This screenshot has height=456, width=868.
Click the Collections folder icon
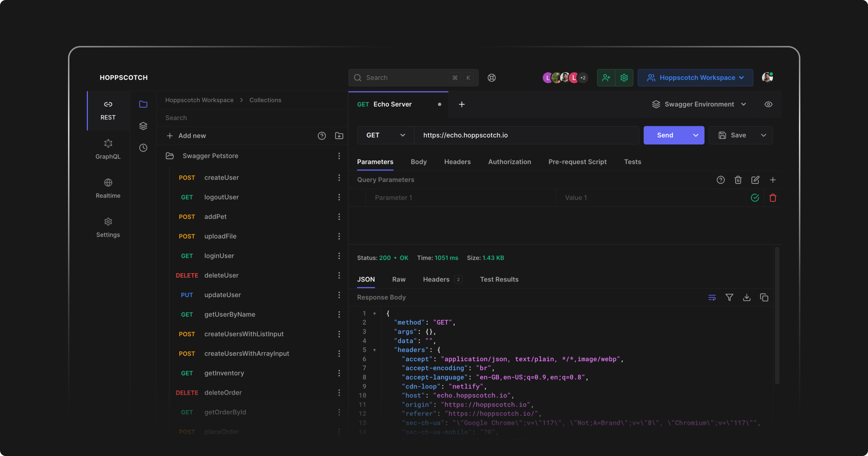[x=143, y=104]
